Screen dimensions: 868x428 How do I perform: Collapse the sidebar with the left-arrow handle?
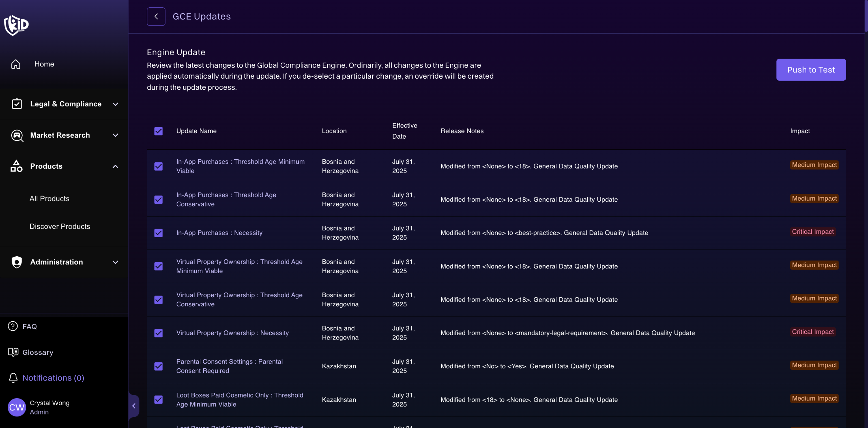[134, 406]
